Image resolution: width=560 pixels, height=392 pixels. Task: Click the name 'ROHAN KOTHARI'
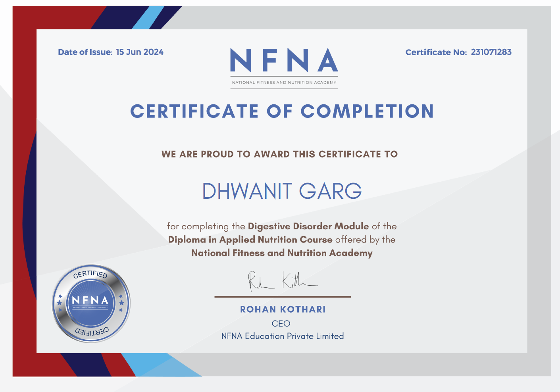(x=283, y=309)
